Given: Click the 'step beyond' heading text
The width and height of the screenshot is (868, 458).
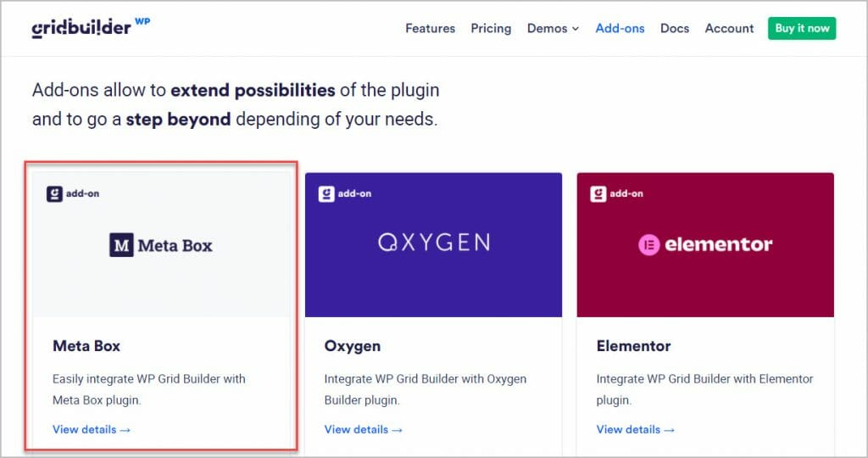Looking at the screenshot, I should coord(178,119).
